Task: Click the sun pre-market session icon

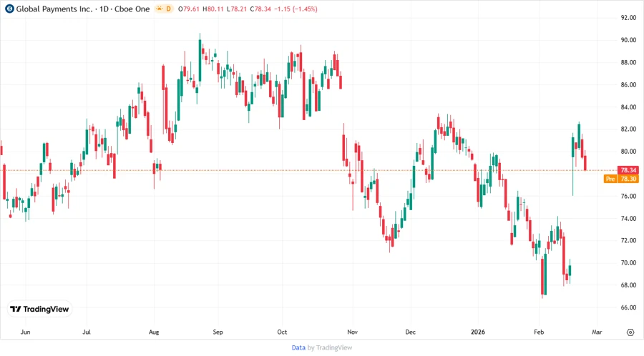Action: (x=159, y=9)
